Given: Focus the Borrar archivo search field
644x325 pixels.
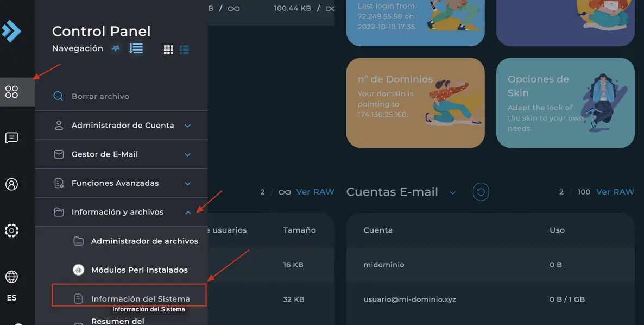Looking at the screenshot, I should coord(121,96).
